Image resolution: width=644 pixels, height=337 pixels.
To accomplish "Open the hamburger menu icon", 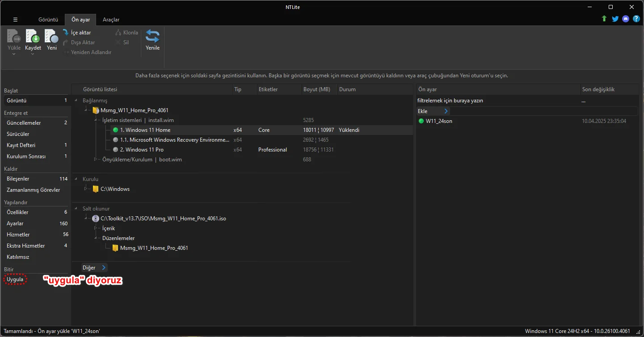I will 15,20.
